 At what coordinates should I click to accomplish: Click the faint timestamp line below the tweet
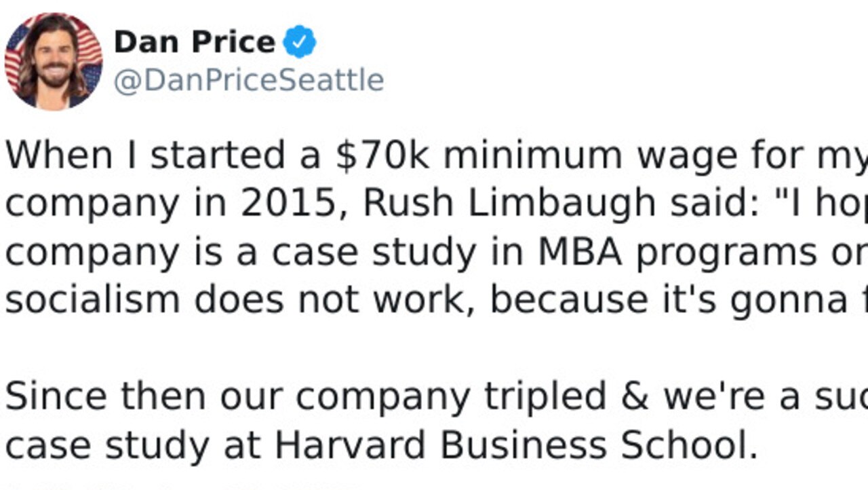[x=183, y=486]
